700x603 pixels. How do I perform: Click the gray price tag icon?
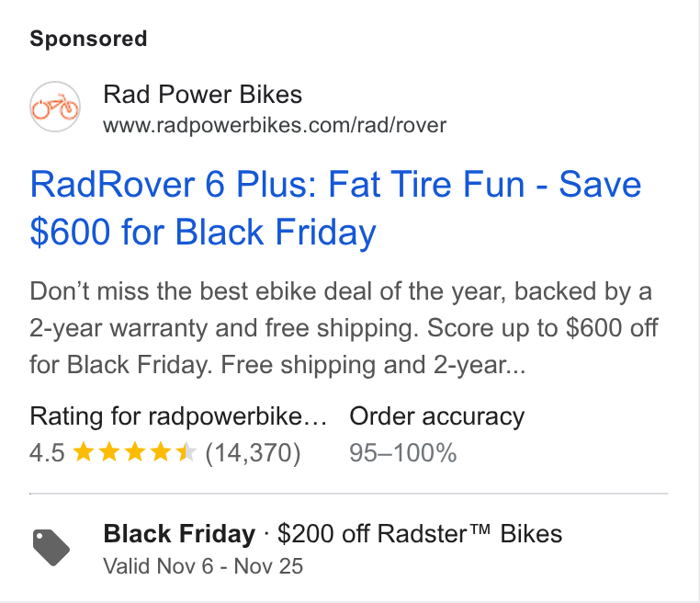click(x=51, y=548)
